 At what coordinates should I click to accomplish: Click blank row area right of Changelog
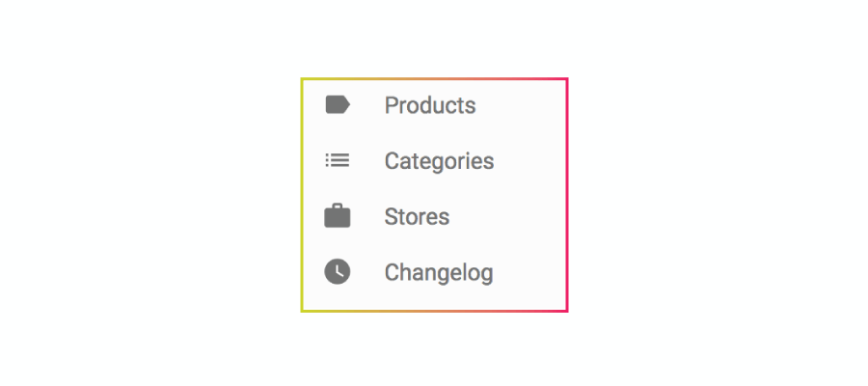pos(529,272)
